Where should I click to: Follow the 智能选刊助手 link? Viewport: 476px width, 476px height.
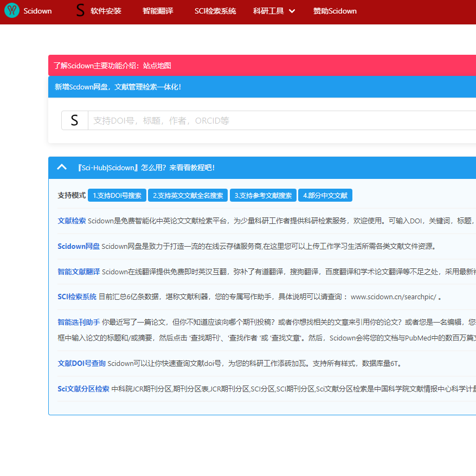pos(79,322)
